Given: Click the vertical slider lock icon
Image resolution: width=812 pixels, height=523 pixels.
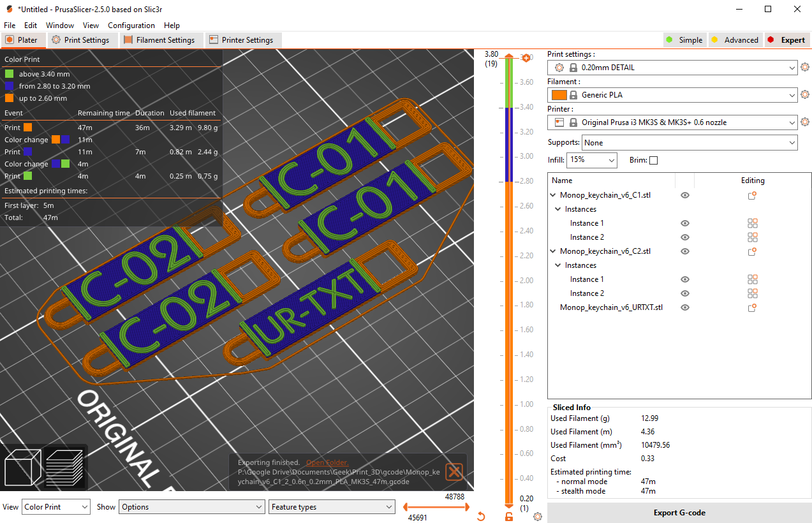Looking at the screenshot, I should (508, 517).
